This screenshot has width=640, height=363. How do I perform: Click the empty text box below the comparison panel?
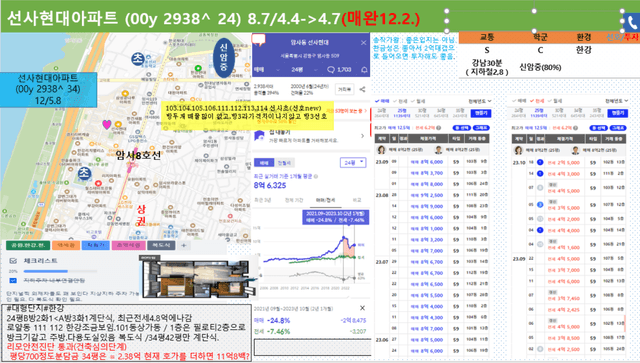pyautogui.click(x=313, y=347)
